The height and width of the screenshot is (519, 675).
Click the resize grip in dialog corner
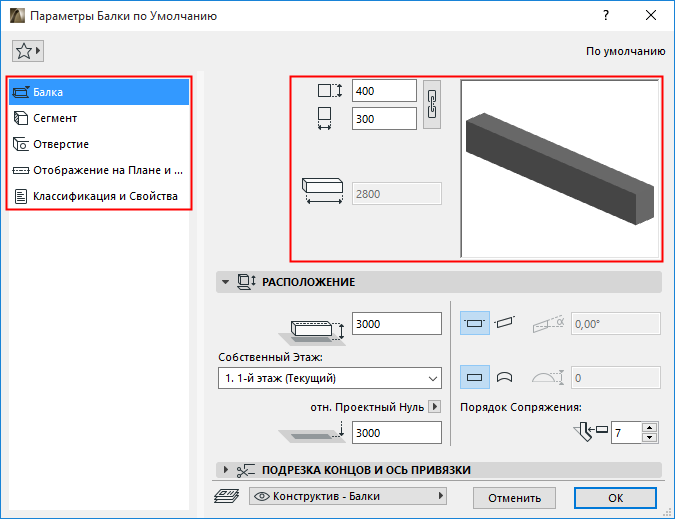coord(668,512)
